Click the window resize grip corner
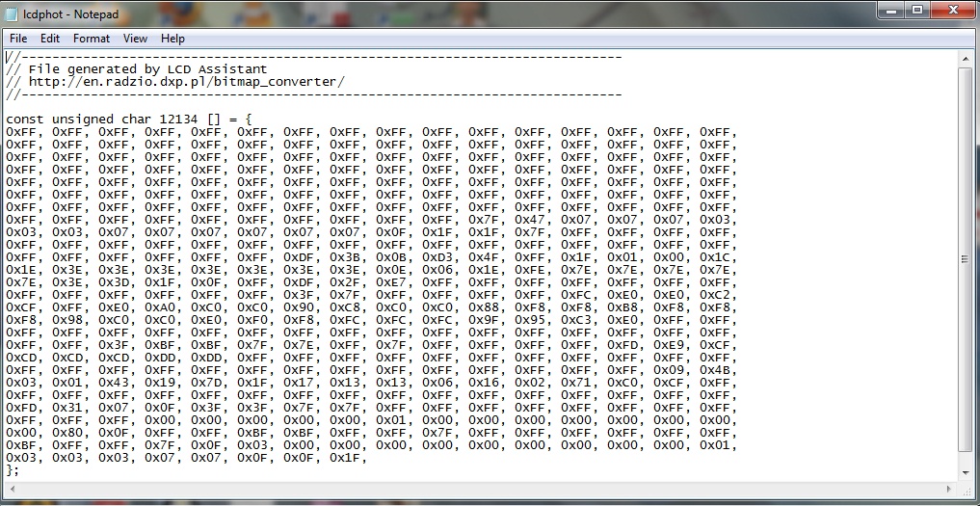The width and height of the screenshot is (980, 506). pos(967,489)
